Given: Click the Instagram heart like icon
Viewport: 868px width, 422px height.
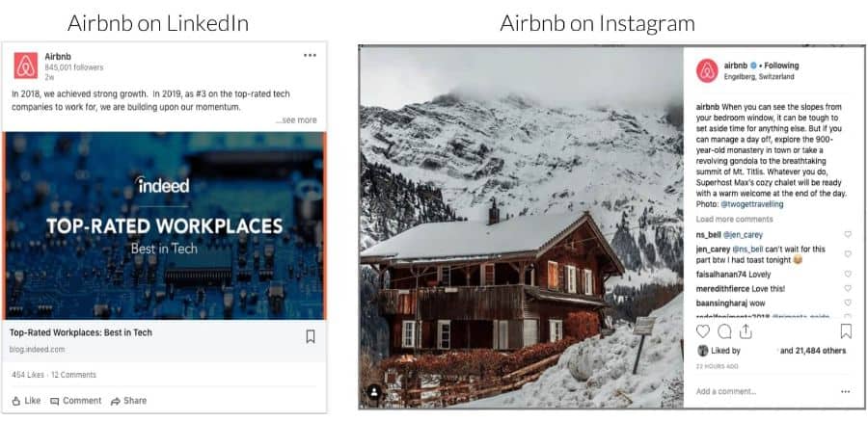Looking at the screenshot, I should coord(703,331).
